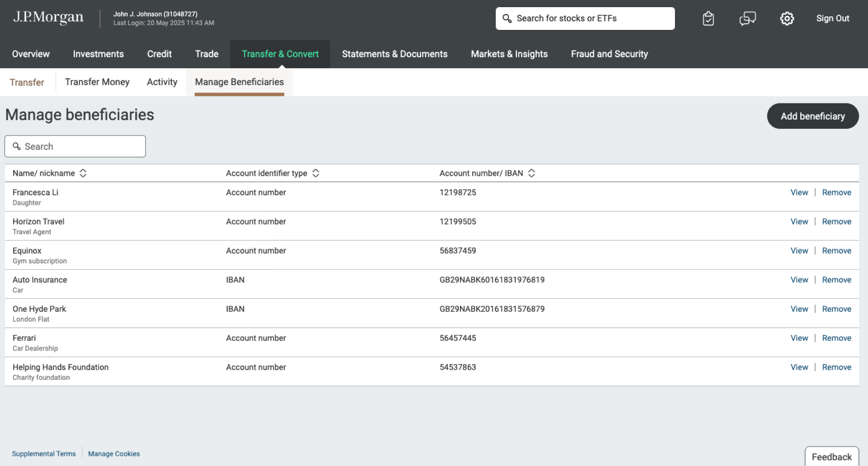Select account number 54537863
This screenshot has height=466, width=868.
pyautogui.click(x=458, y=367)
